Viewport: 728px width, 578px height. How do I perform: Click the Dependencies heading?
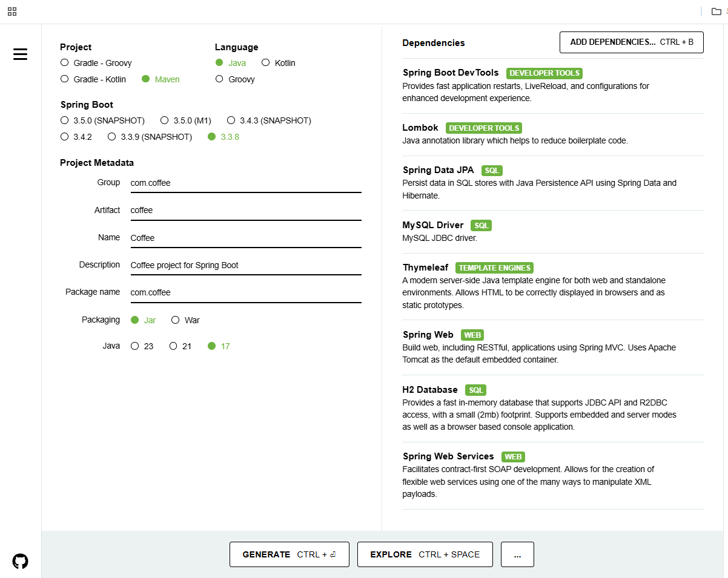pos(434,43)
